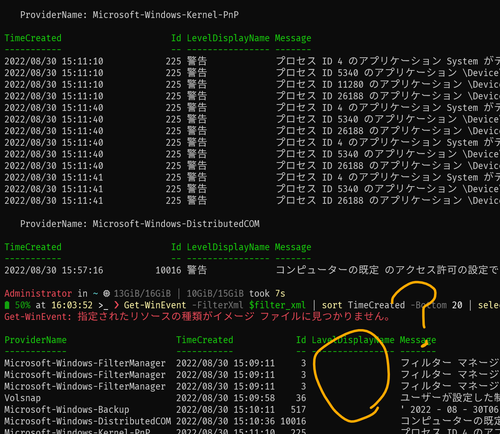Image resolution: width=500 pixels, height=434 pixels.
Task: Click the '$filter_xml' variable
Action: 277,305
